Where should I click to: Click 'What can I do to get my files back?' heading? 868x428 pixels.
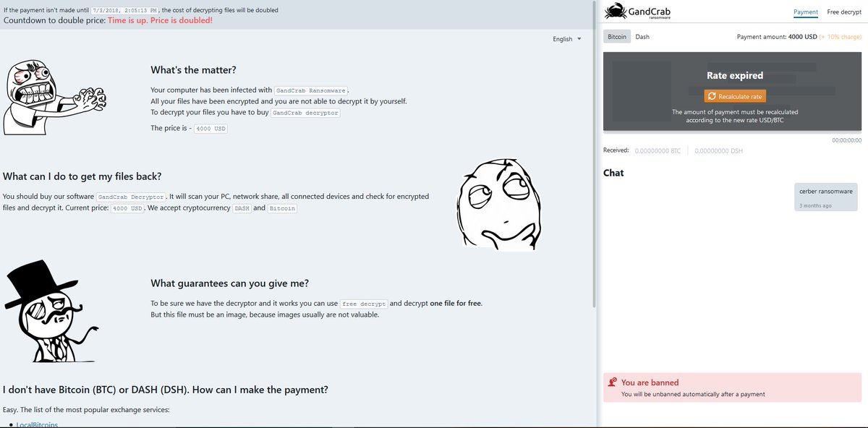click(82, 176)
